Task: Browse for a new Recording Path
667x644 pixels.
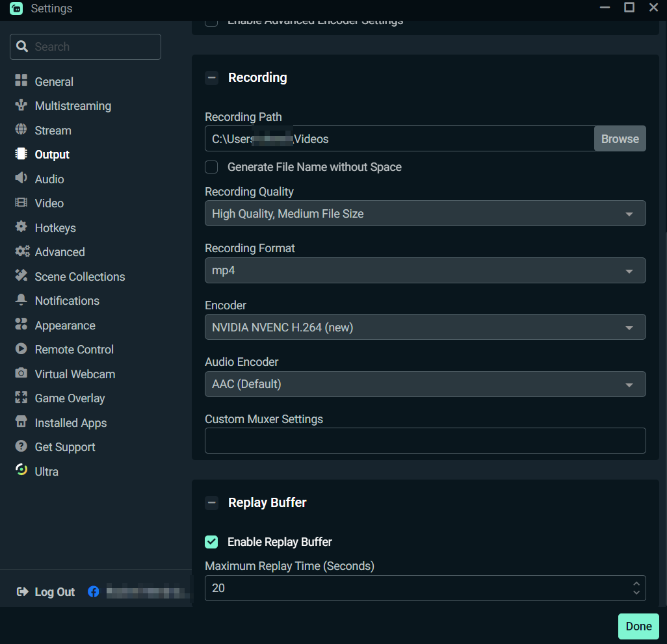Action: pyautogui.click(x=619, y=138)
